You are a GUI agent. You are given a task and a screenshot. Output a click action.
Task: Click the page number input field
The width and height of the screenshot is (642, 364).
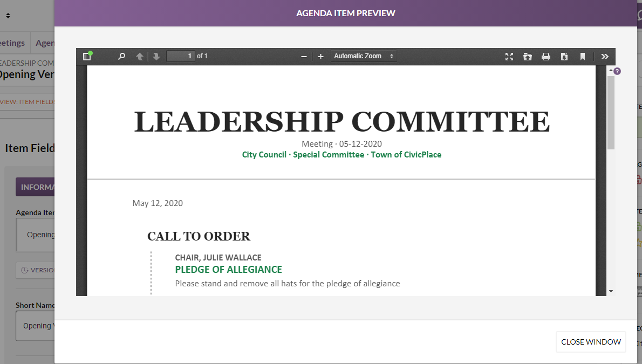pos(181,56)
